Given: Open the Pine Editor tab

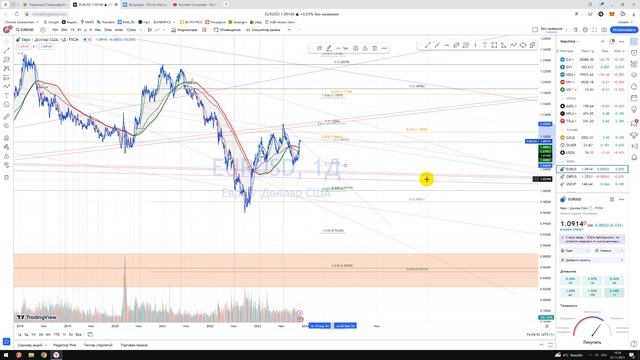Looking at the screenshot, I should point(64,345).
